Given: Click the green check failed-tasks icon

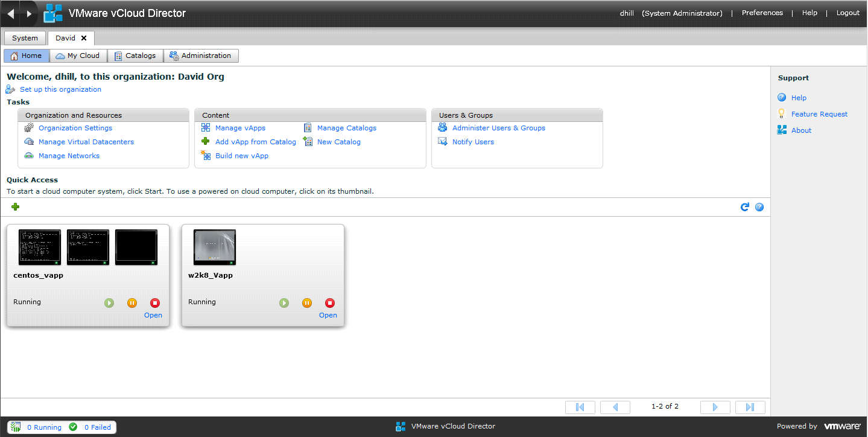Looking at the screenshot, I should 73,427.
